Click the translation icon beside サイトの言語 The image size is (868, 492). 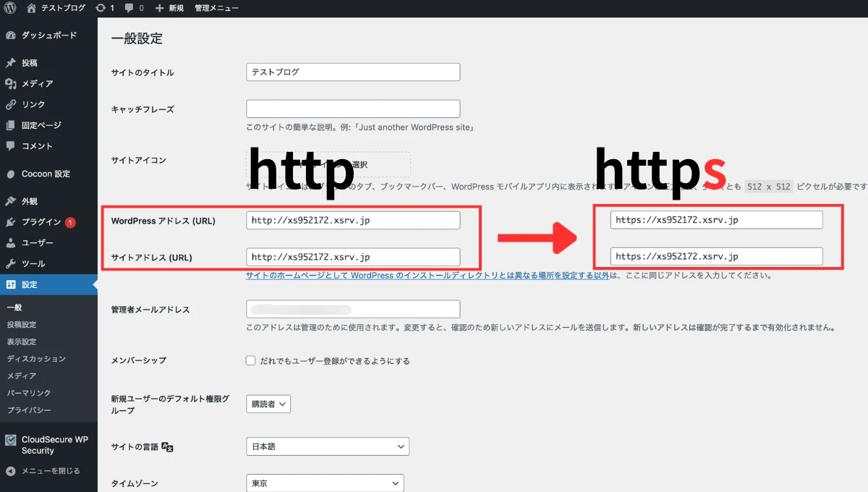[x=167, y=447]
